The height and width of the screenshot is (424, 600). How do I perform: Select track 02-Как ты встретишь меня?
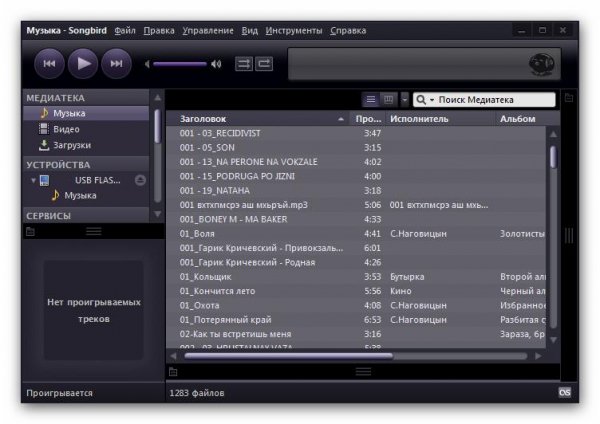pyautogui.click(x=356, y=334)
